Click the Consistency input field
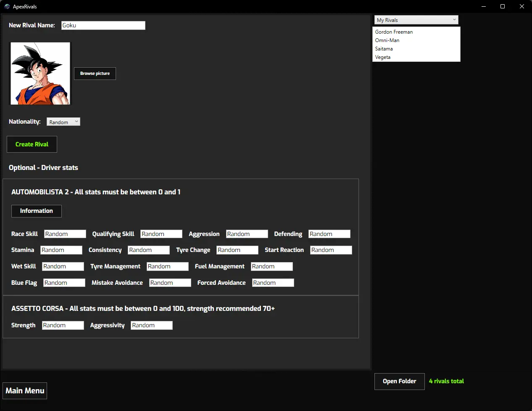The image size is (532, 411). click(149, 250)
